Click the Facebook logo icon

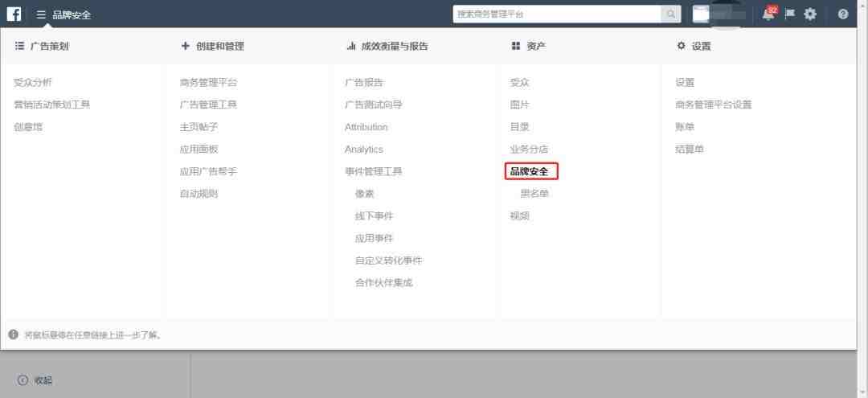coord(14,14)
